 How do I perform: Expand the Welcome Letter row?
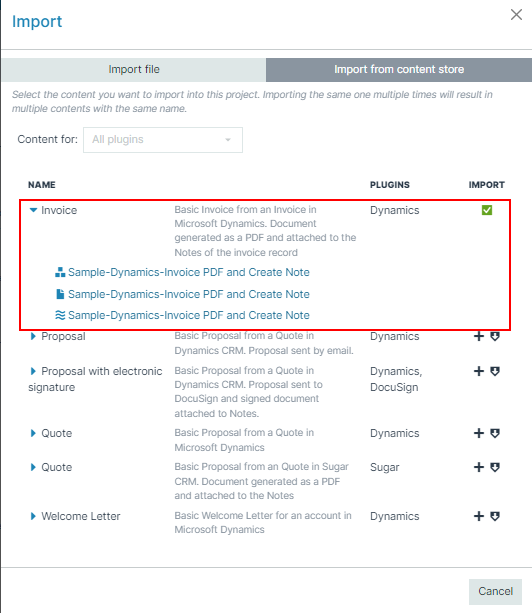(x=33, y=516)
